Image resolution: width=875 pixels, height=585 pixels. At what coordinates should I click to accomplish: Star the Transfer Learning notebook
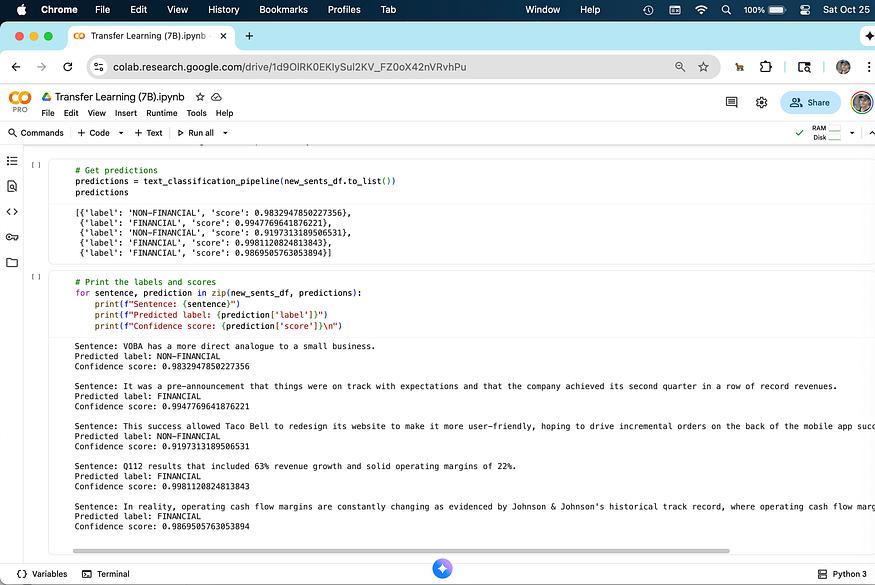pos(200,97)
